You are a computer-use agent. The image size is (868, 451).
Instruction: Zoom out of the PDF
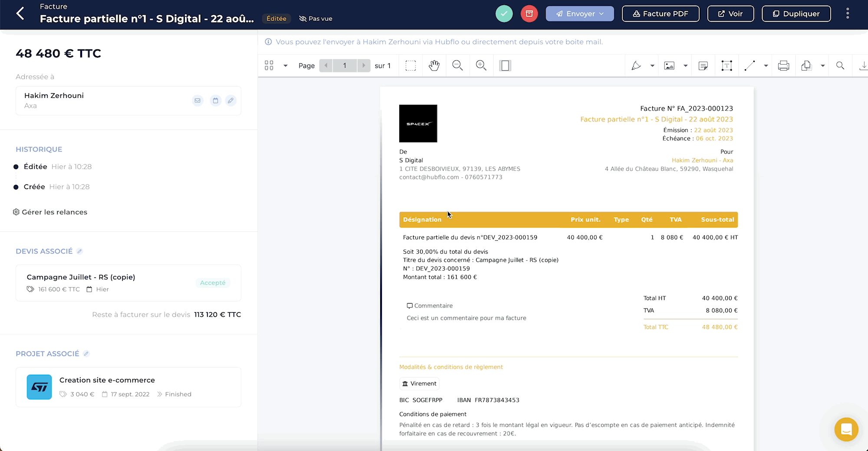point(457,65)
